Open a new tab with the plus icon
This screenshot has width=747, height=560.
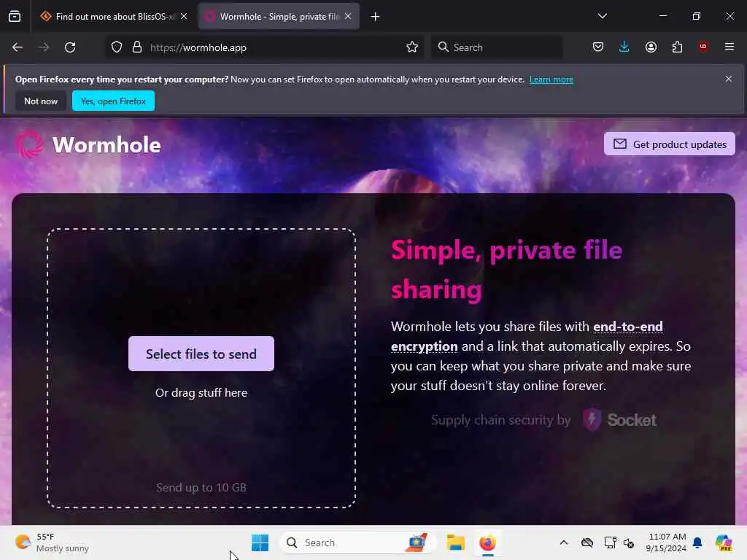click(376, 17)
